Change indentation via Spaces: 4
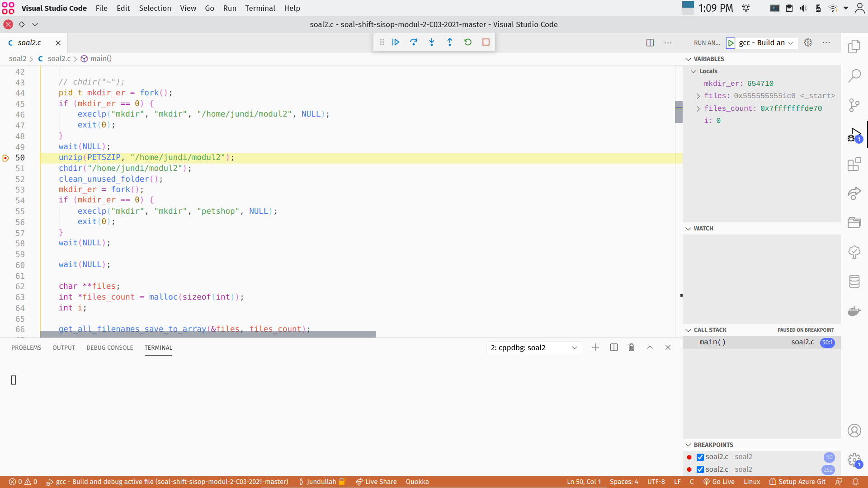Screen dimensions: 868x488 (x=624, y=482)
